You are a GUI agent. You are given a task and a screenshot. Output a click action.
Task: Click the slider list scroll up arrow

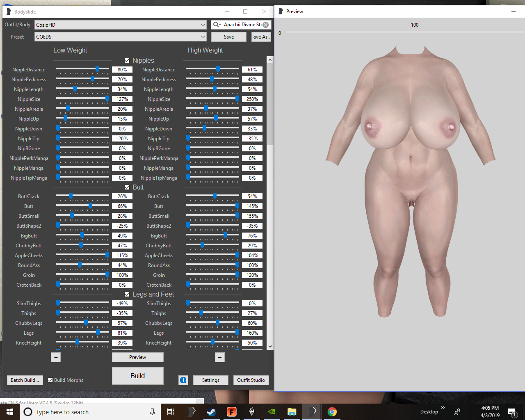[270, 60]
